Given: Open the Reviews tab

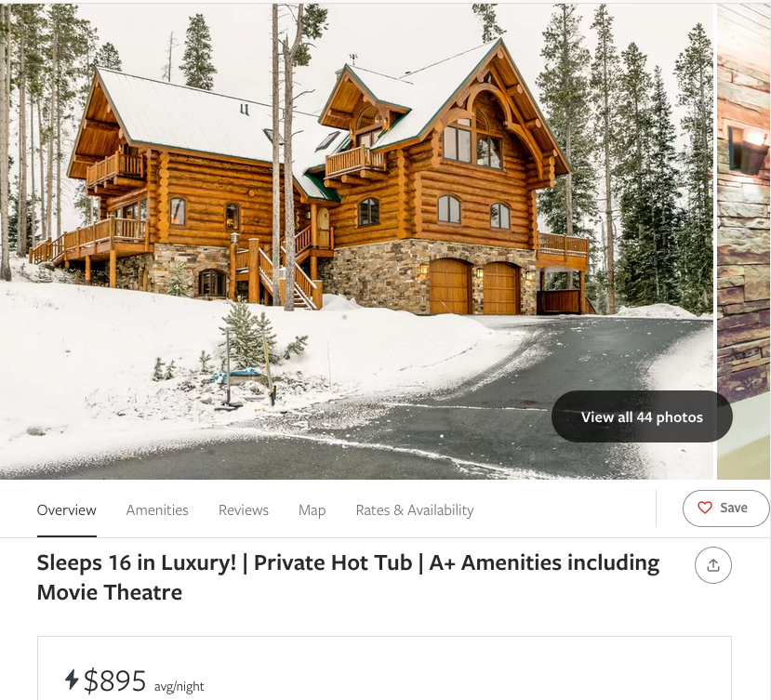Looking at the screenshot, I should click(244, 510).
